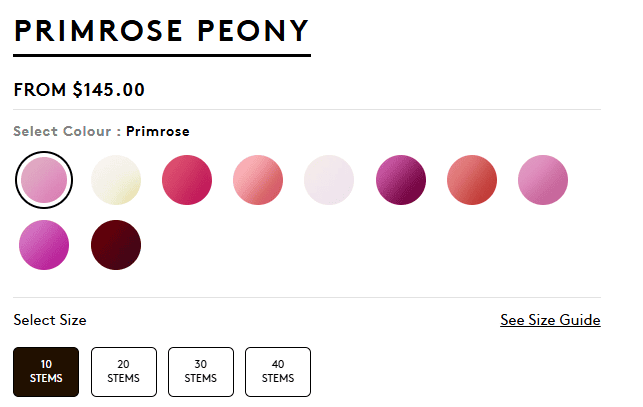Click the Select Size label
Screen dimensions: 643x407
[x=50, y=320]
